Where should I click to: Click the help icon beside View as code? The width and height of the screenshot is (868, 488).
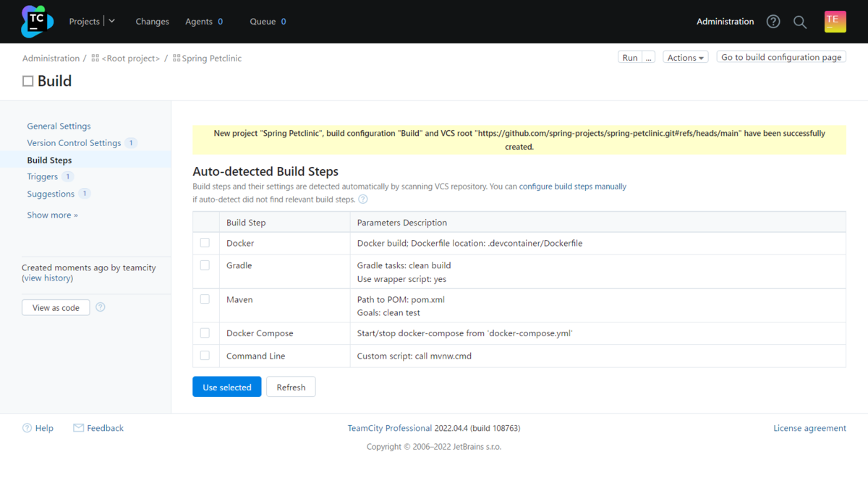click(101, 307)
